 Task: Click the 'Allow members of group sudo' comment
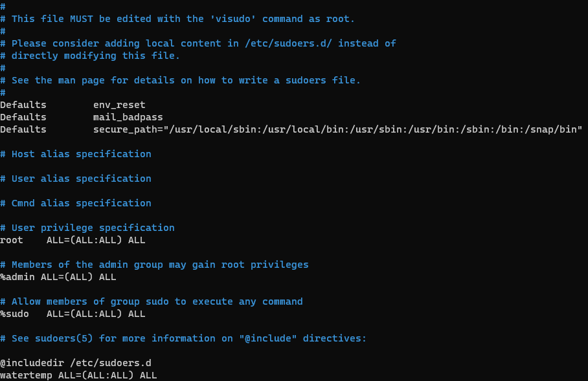(157, 301)
